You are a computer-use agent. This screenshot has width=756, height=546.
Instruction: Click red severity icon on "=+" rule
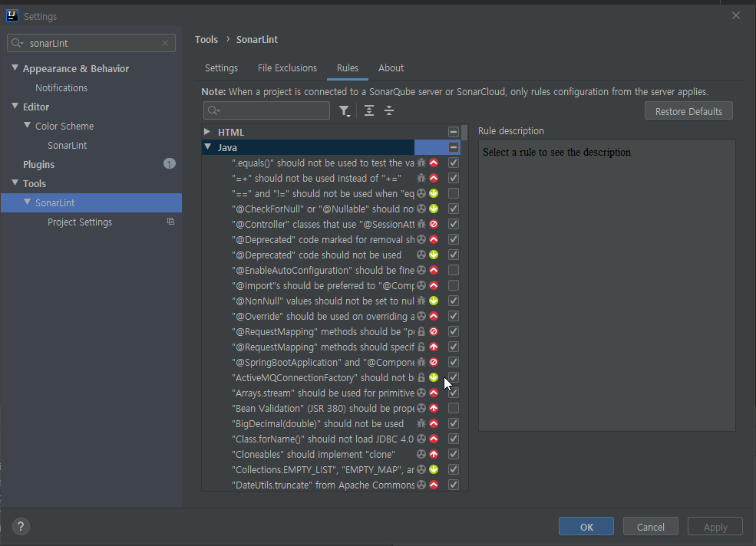[x=434, y=179]
